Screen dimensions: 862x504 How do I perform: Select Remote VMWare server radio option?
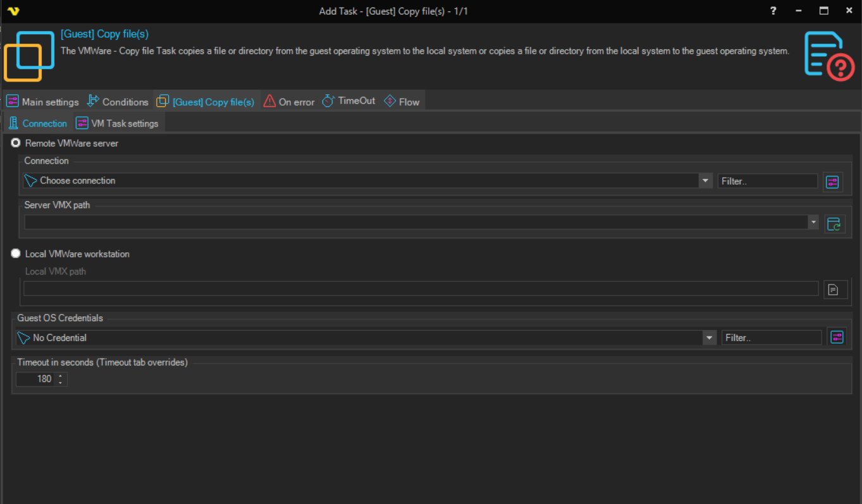(x=16, y=143)
